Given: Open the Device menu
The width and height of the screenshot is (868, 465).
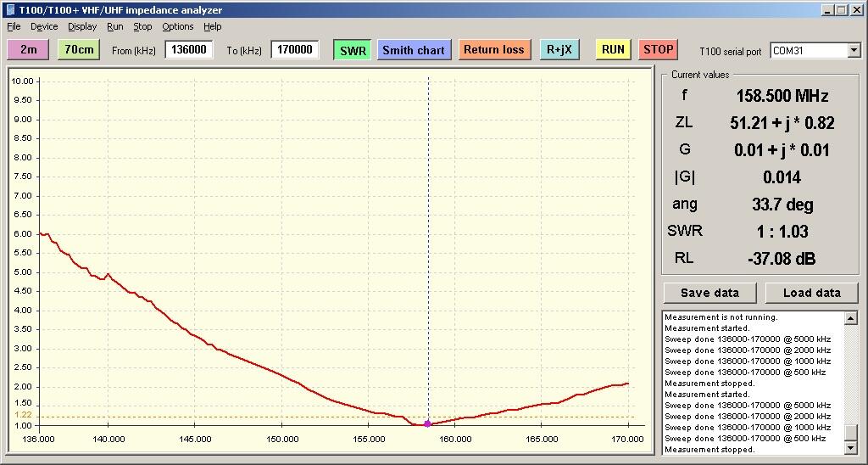Looking at the screenshot, I should [44, 26].
